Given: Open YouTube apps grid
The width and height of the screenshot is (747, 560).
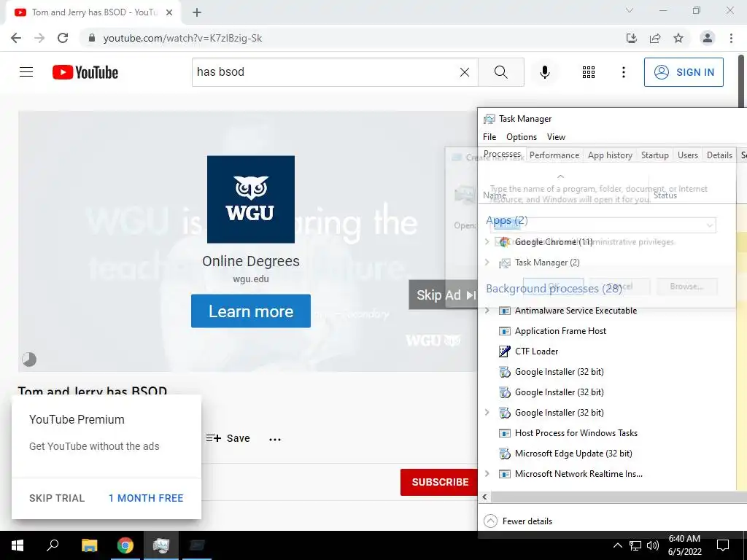Looking at the screenshot, I should (589, 72).
